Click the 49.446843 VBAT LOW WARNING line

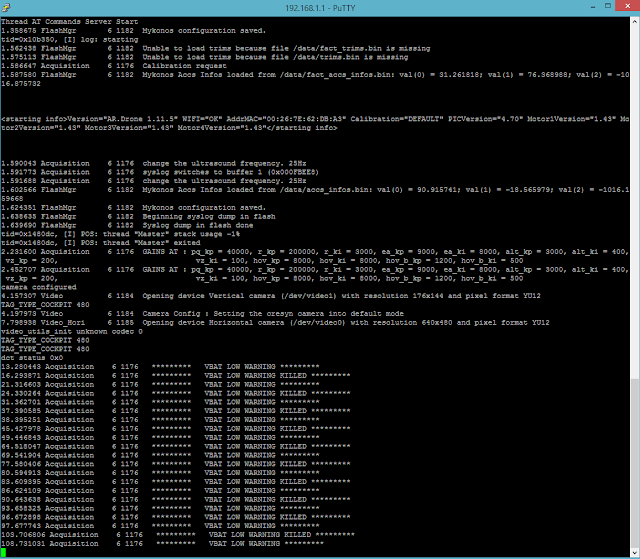coord(160,438)
